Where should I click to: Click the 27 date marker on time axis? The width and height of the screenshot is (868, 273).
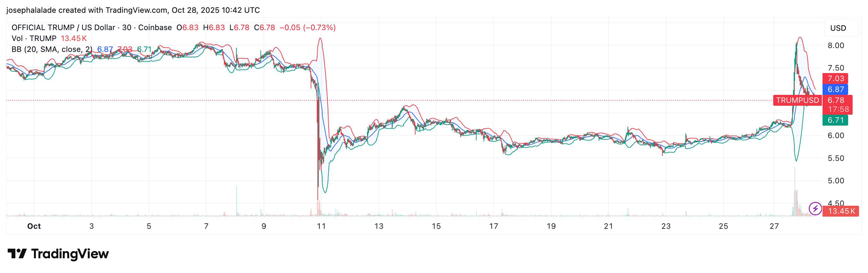(774, 226)
